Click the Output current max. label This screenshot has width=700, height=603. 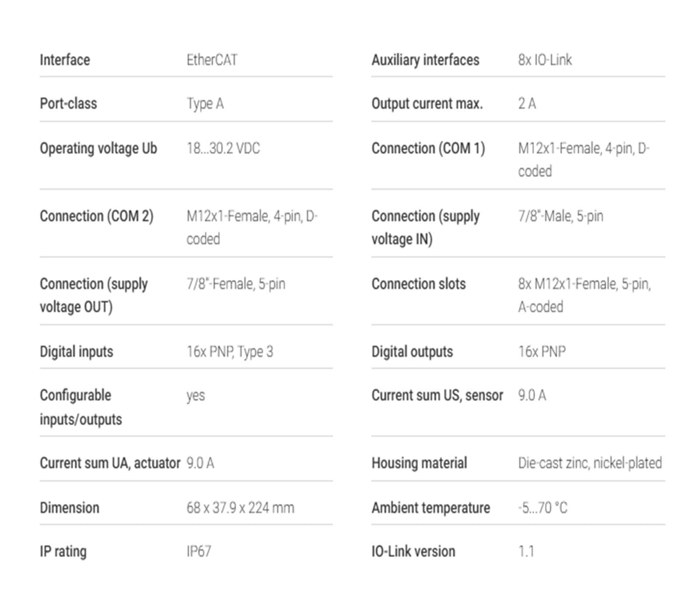coord(427,104)
